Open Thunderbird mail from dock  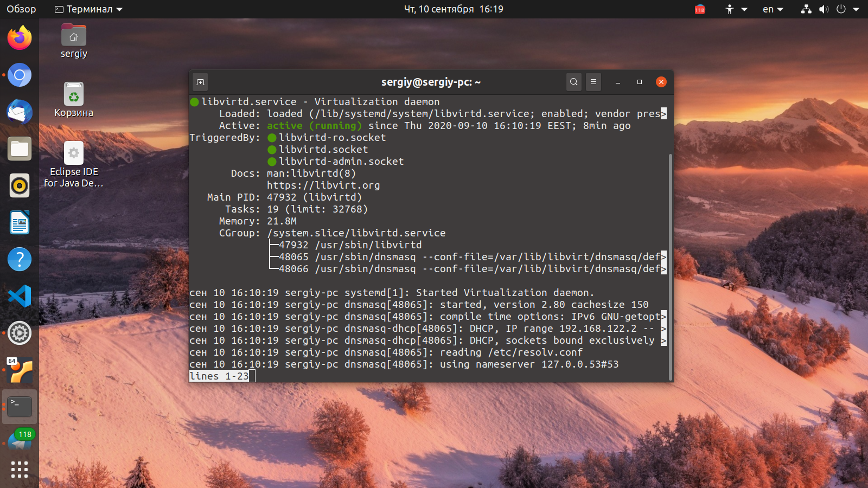point(20,112)
